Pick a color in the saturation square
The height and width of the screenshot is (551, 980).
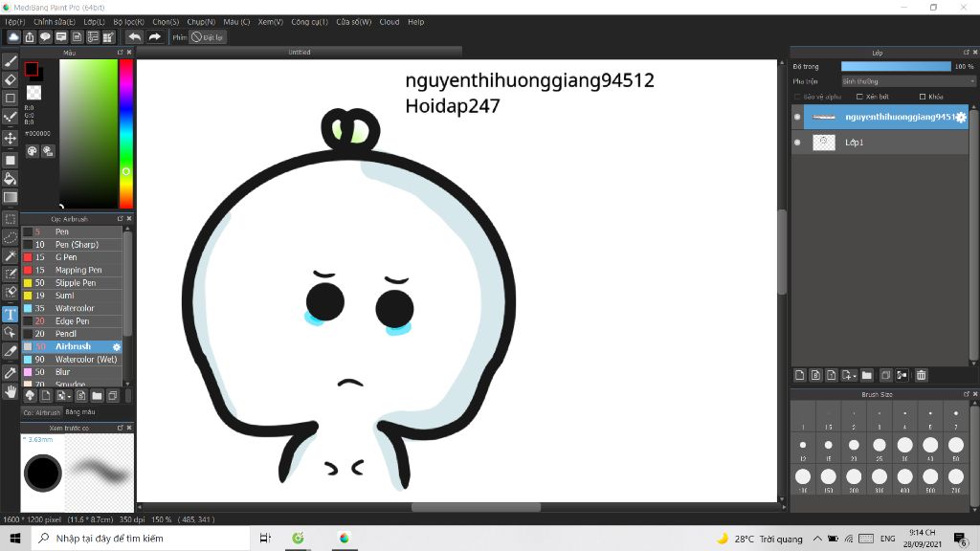(88, 134)
